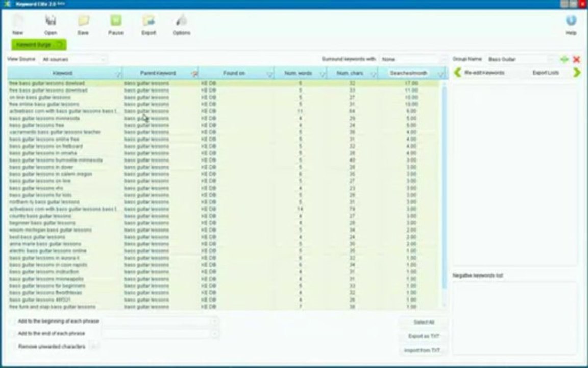
Task: Click the filter icon in Keyword column header
Action: tap(118, 74)
